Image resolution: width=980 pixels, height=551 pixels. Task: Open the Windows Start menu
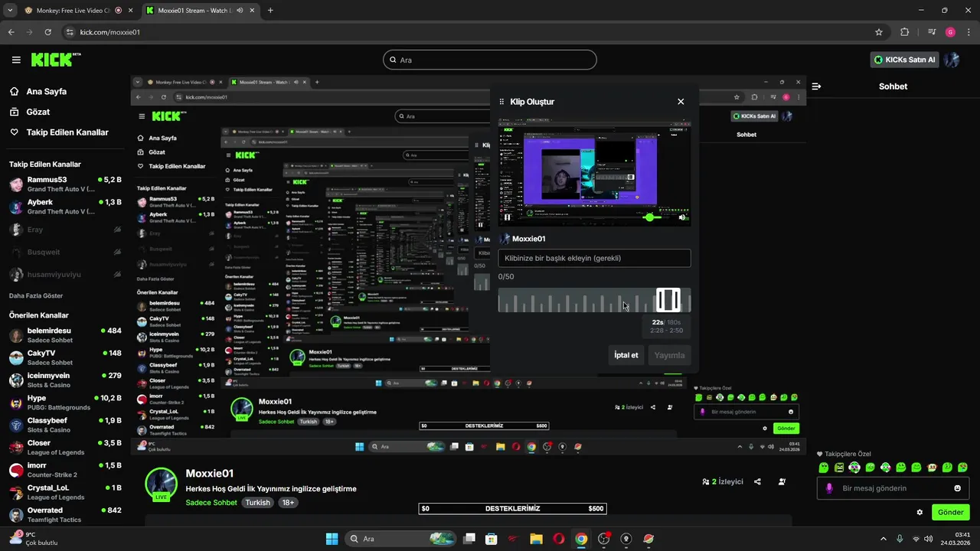click(332, 539)
